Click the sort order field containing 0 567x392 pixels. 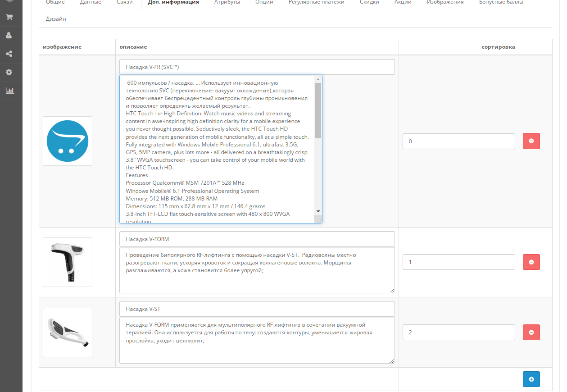click(458, 141)
